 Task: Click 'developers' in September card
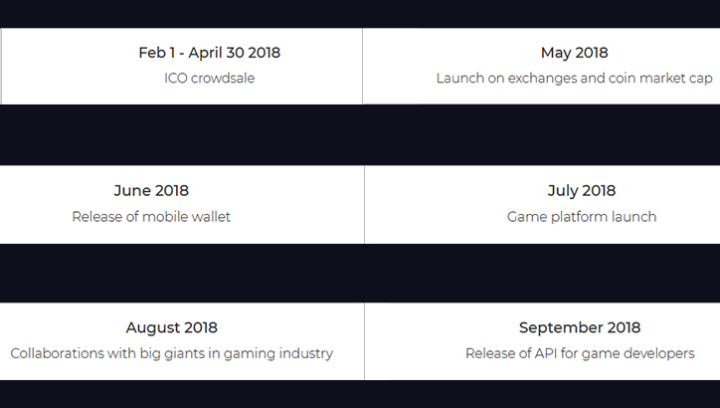point(658,354)
